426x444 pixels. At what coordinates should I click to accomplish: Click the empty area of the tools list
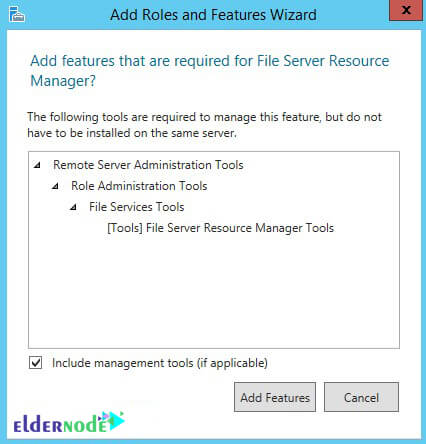[214, 292]
